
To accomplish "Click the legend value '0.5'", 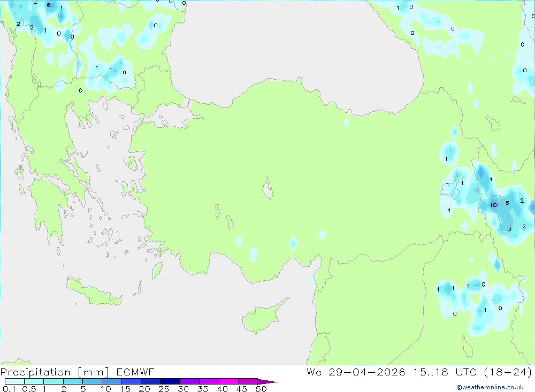I will [x=29, y=389].
